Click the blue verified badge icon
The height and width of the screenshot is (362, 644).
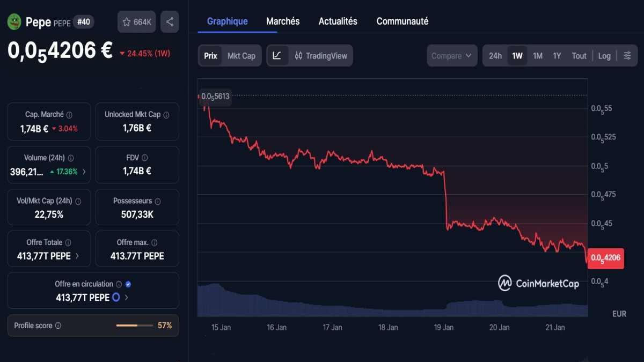coord(128,284)
